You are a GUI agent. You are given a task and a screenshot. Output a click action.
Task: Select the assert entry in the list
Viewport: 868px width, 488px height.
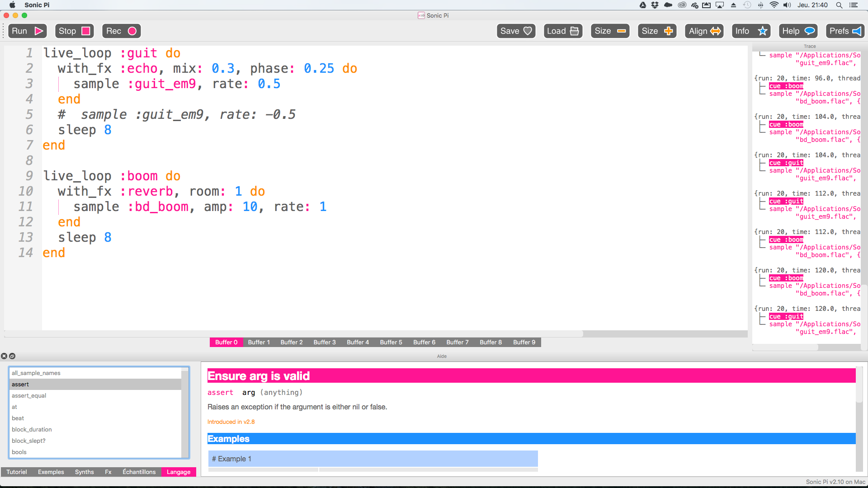pos(95,384)
